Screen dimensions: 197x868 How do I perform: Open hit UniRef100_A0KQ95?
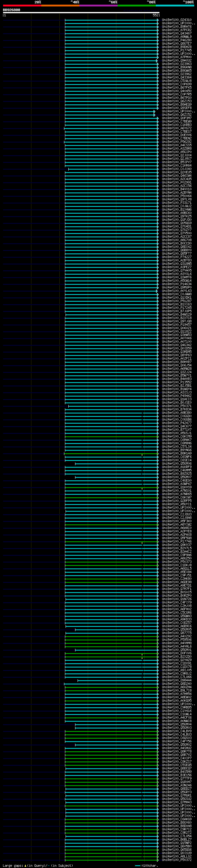[x=177, y=700]
